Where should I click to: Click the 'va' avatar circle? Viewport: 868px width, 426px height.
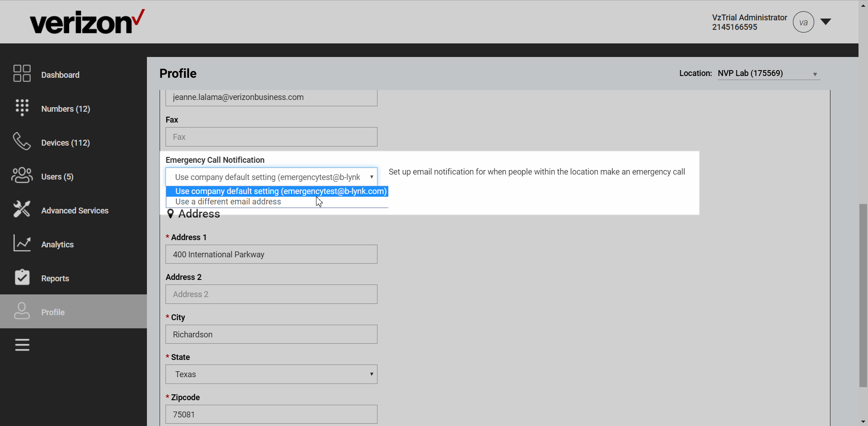point(803,22)
